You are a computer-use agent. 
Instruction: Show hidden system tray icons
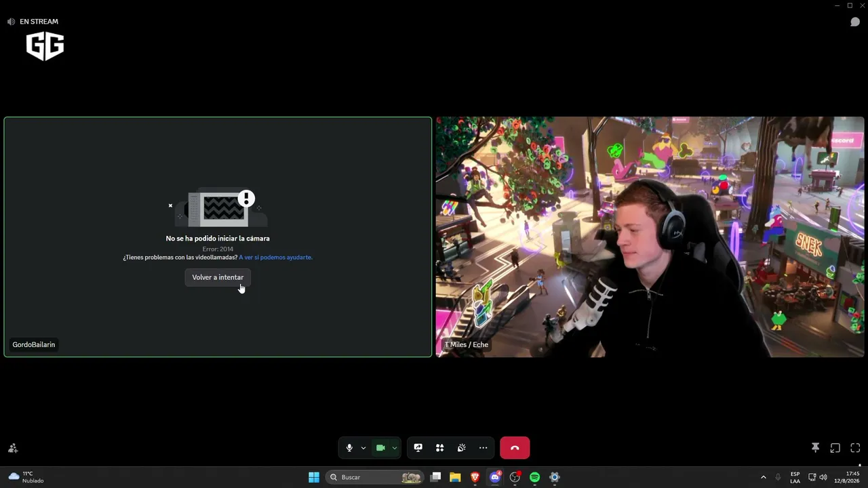coord(763,477)
